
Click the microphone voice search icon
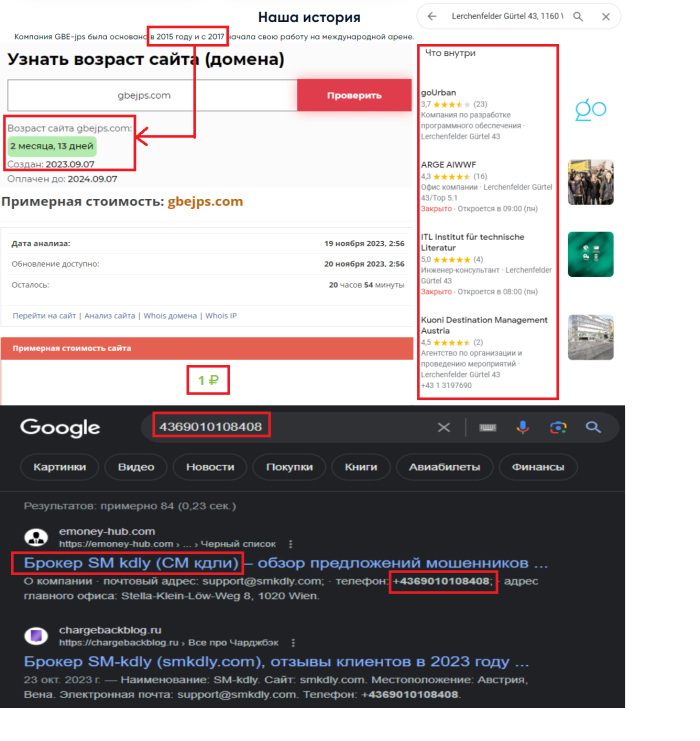(523, 427)
